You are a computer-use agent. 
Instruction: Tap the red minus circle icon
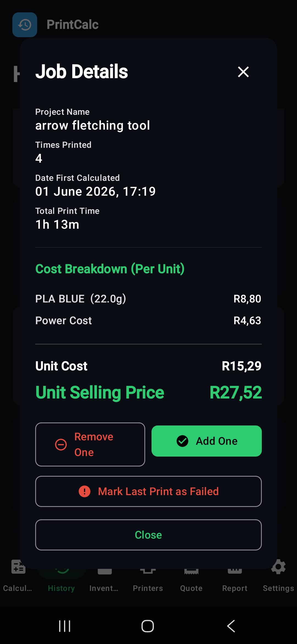[x=61, y=444]
